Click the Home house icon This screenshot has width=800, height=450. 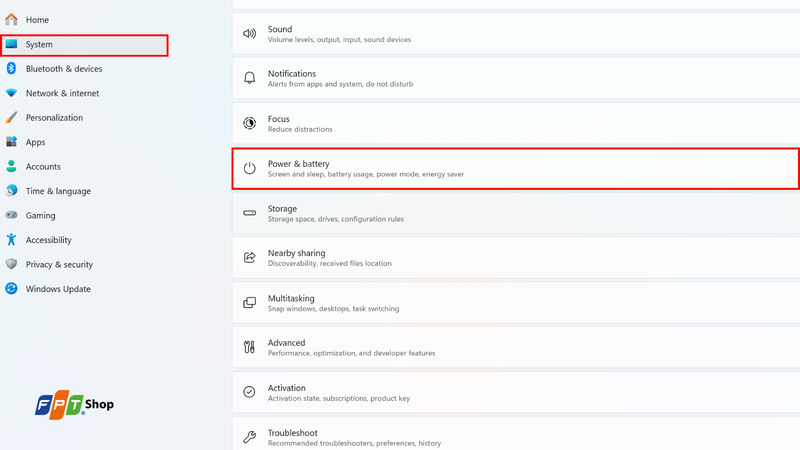[11, 19]
